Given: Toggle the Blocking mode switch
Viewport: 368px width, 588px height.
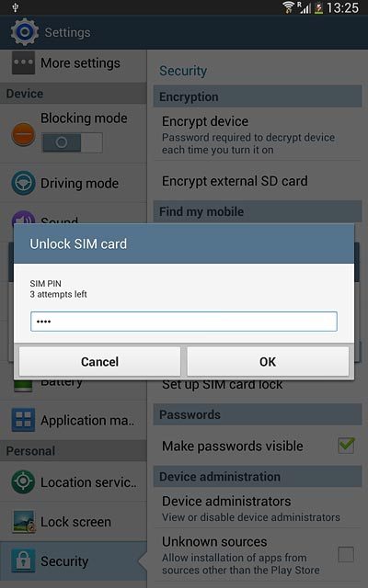Looking at the screenshot, I should (x=73, y=142).
